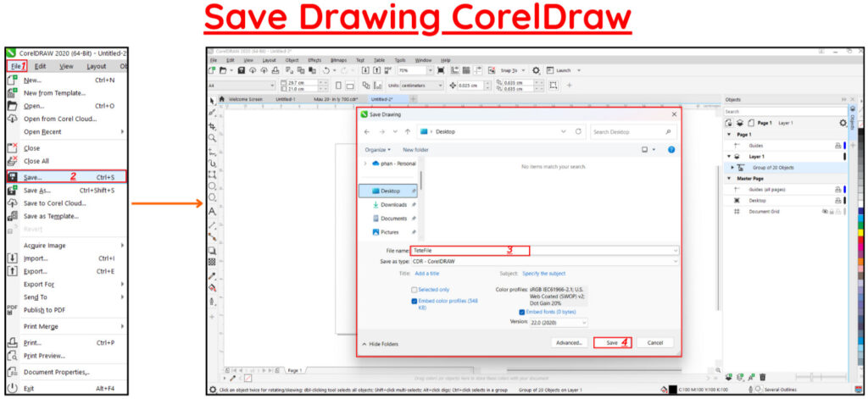This screenshot has height=399, width=868.
Task: Select the Polygon tool
Action: click(212, 198)
